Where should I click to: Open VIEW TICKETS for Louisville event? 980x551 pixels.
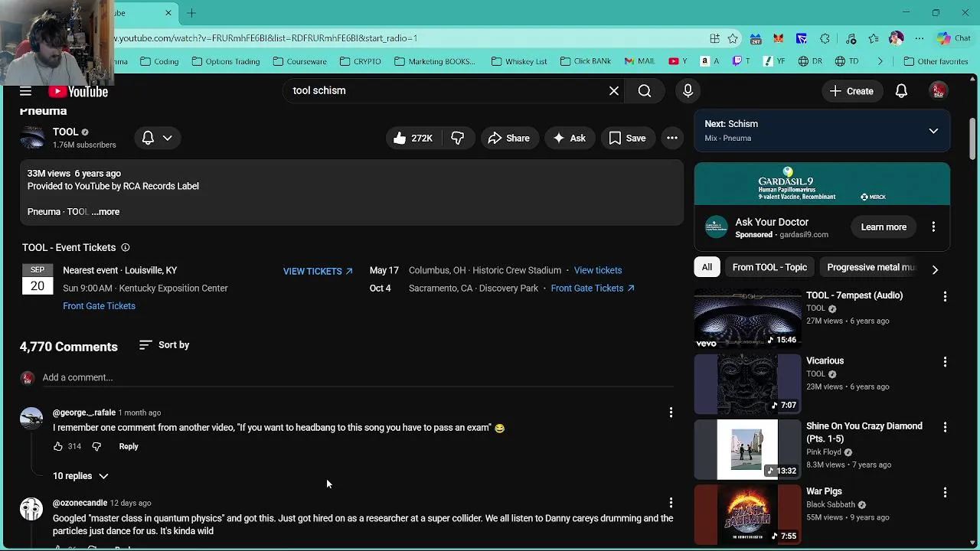point(318,271)
